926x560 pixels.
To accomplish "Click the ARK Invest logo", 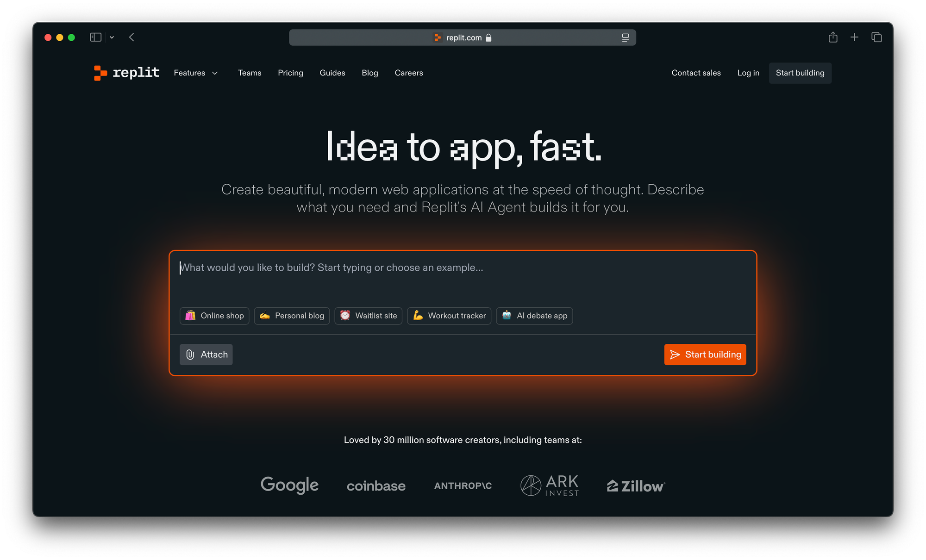I will 550,485.
